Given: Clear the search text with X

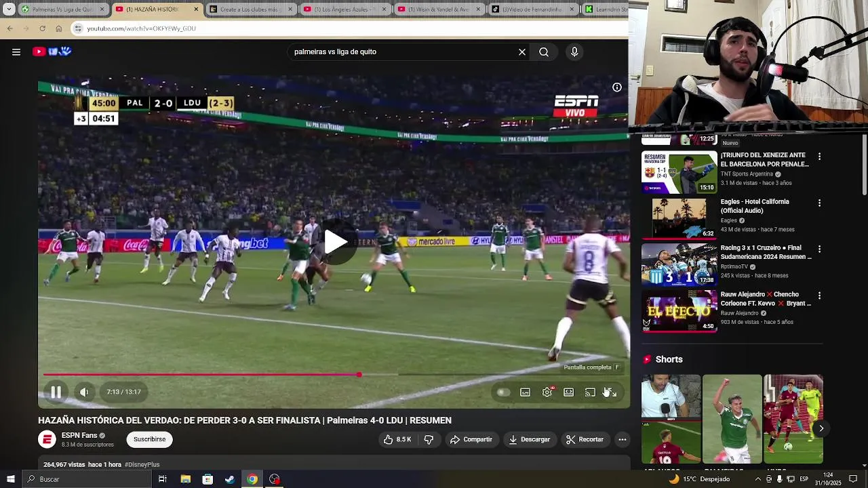Looking at the screenshot, I should point(522,52).
